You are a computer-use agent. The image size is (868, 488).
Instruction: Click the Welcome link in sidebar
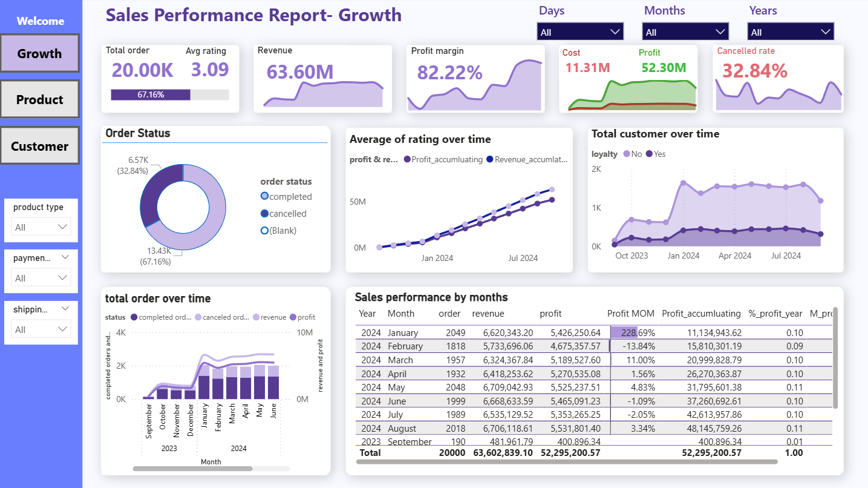(41, 21)
